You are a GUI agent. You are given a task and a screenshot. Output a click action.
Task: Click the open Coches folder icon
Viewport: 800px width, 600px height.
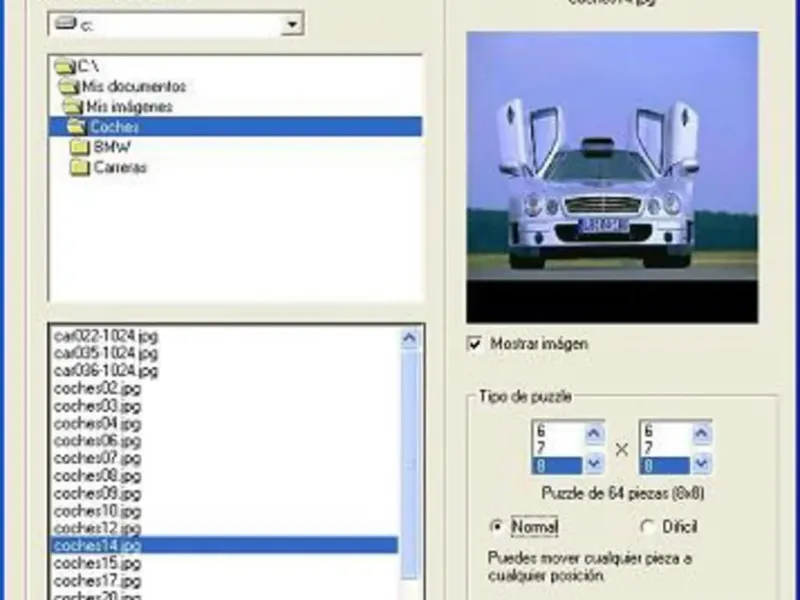[77, 127]
